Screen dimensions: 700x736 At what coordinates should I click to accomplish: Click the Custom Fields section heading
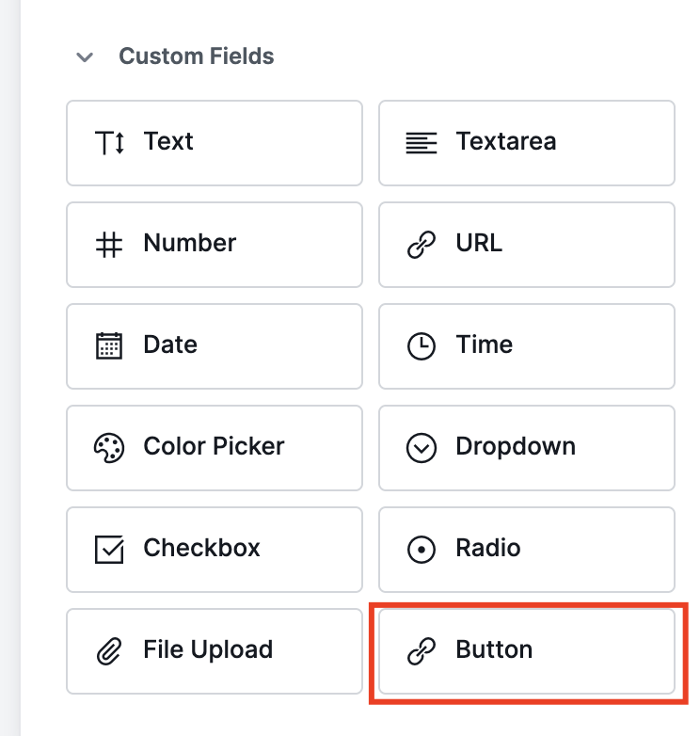pos(196,56)
